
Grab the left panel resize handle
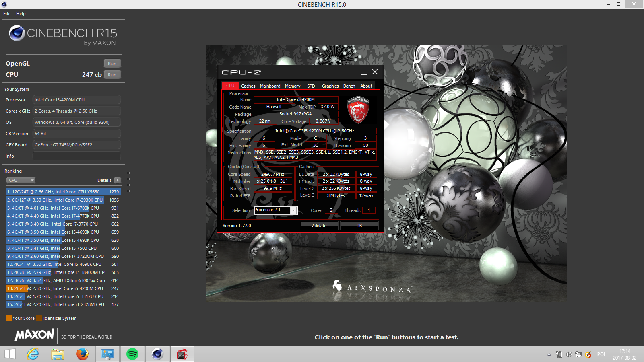pos(128,182)
